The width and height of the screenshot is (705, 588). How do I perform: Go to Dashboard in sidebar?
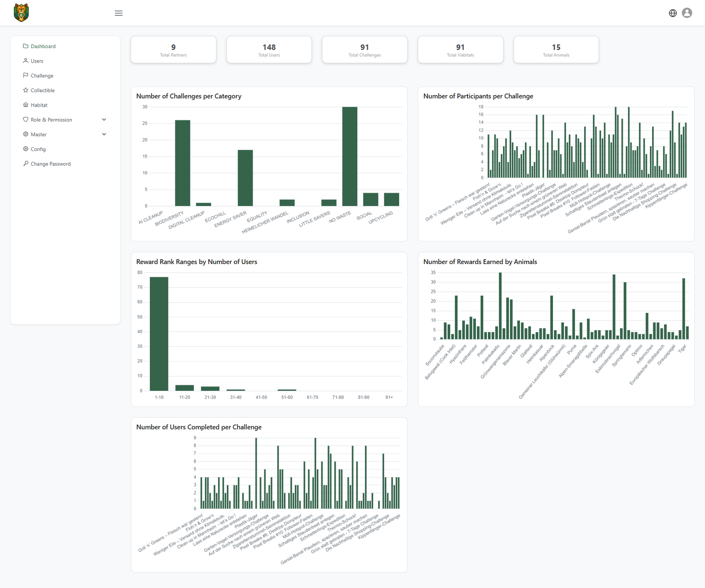pyautogui.click(x=43, y=46)
